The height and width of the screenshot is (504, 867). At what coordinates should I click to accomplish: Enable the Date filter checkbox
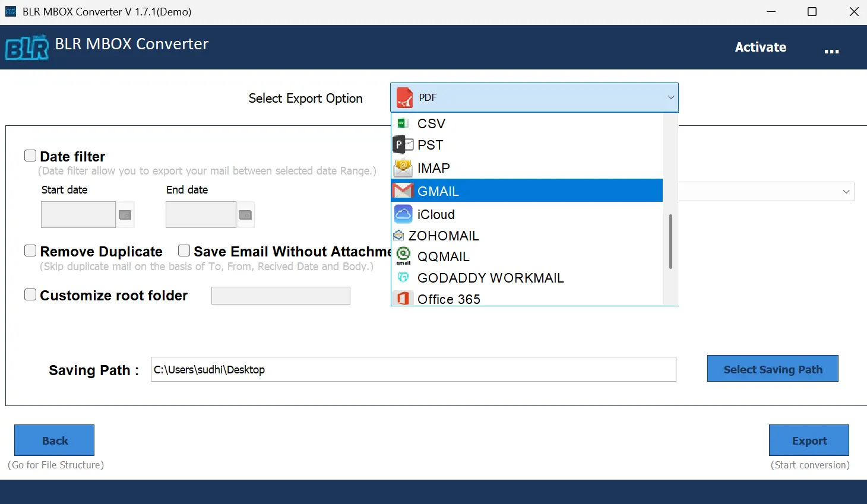click(30, 155)
